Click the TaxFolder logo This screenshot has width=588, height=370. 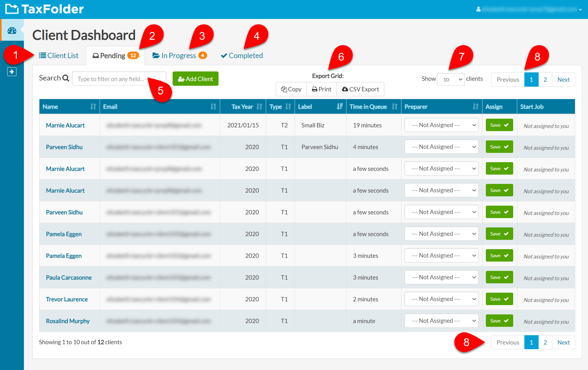[x=43, y=9]
